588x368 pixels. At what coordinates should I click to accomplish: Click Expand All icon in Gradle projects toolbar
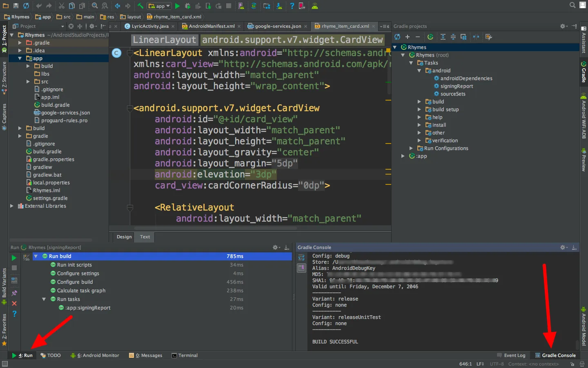tap(443, 37)
